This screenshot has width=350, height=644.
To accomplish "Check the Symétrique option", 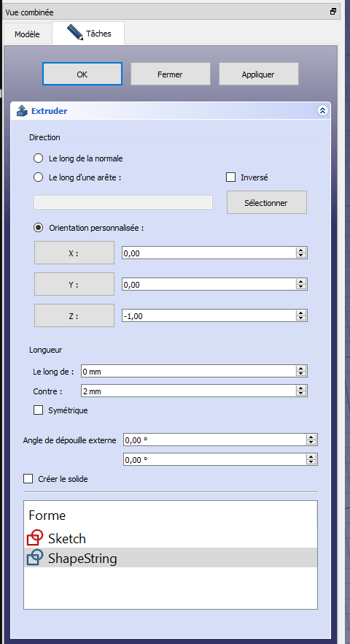I will pos(38,410).
